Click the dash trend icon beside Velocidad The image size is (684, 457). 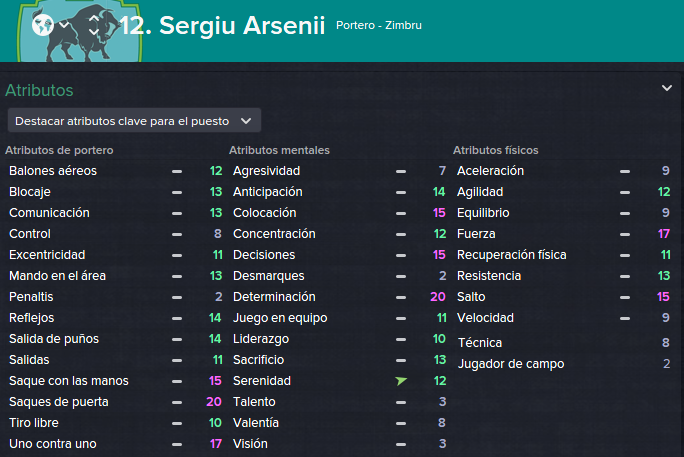pyautogui.click(x=625, y=318)
